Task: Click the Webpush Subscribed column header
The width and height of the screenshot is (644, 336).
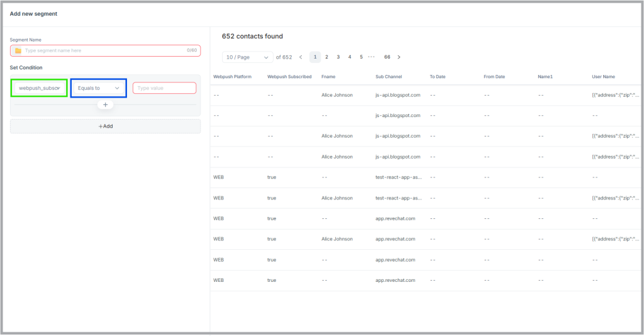Action: [289, 77]
